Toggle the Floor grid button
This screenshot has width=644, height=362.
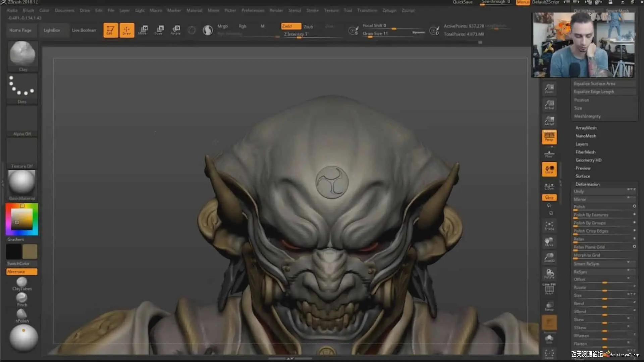coord(549,154)
